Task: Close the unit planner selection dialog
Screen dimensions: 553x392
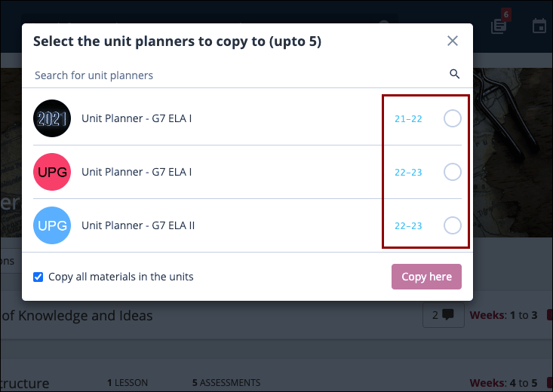Action: tap(453, 41)
